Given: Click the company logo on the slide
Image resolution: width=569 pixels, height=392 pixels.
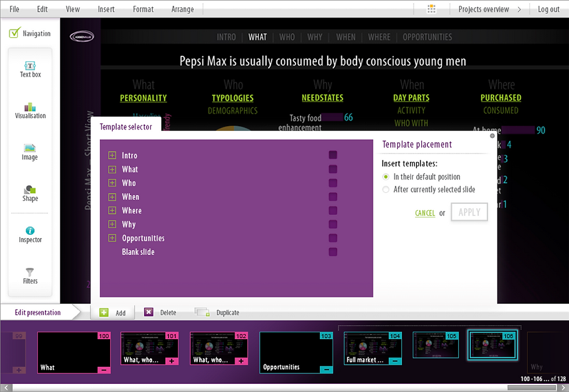Looking at the screenshot, I should (82, 36).
